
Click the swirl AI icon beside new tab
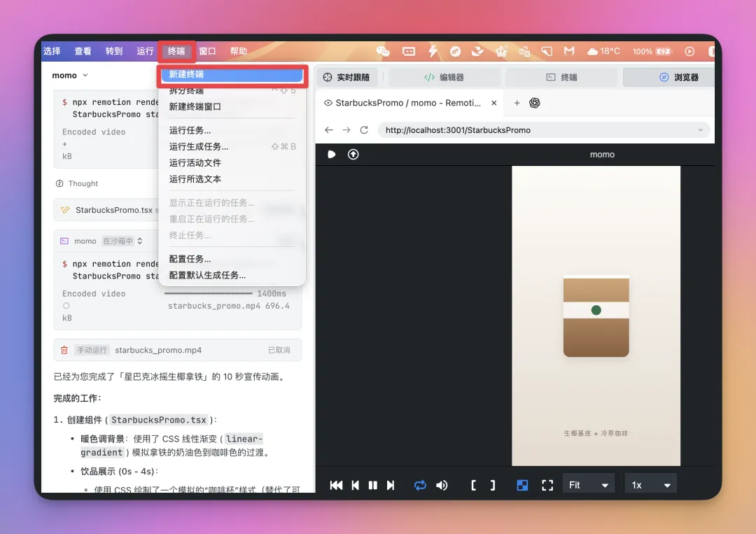click(534, 103)
